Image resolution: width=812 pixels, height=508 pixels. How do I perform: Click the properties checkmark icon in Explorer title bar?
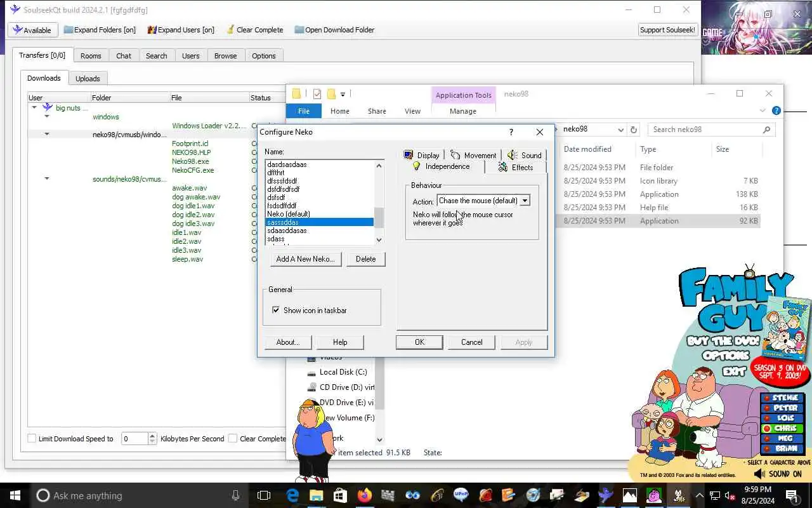(317, 94)
